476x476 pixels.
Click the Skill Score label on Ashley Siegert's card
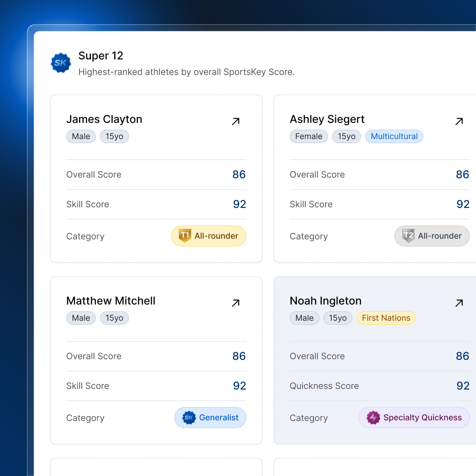(x=311, y=204)
